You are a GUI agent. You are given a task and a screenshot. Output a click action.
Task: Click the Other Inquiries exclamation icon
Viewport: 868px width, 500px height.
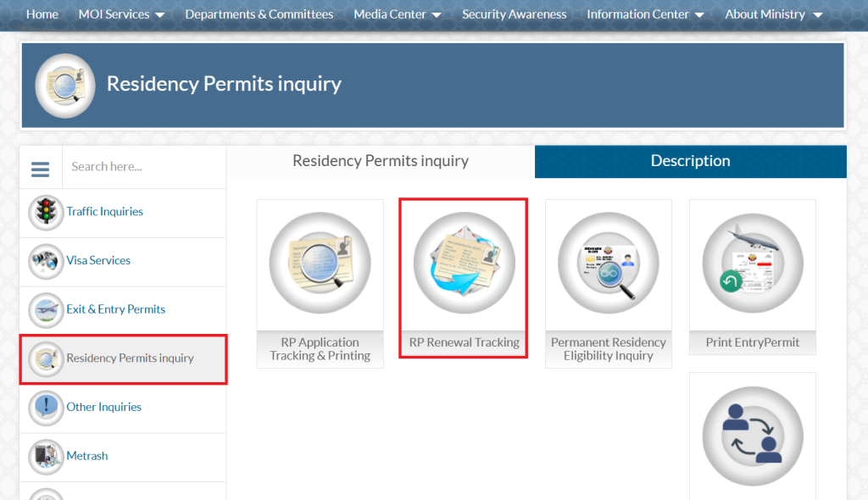click(x=46, y=408)
